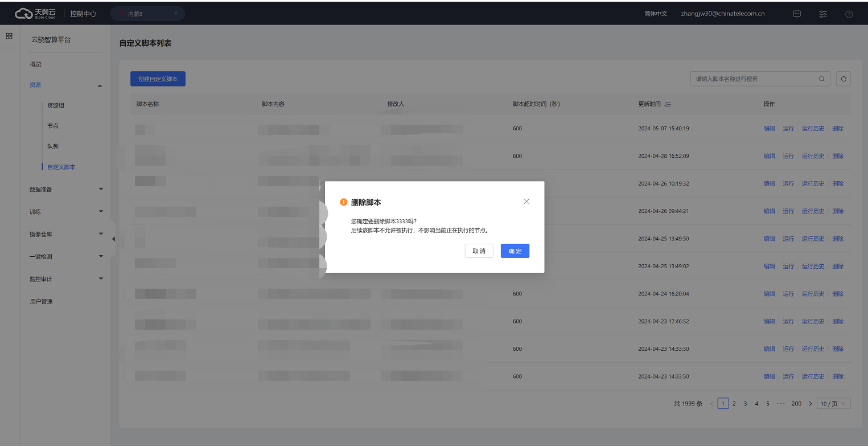Click the 创建自定义脚本 button

pyautogui.click(x=158, y=79)
